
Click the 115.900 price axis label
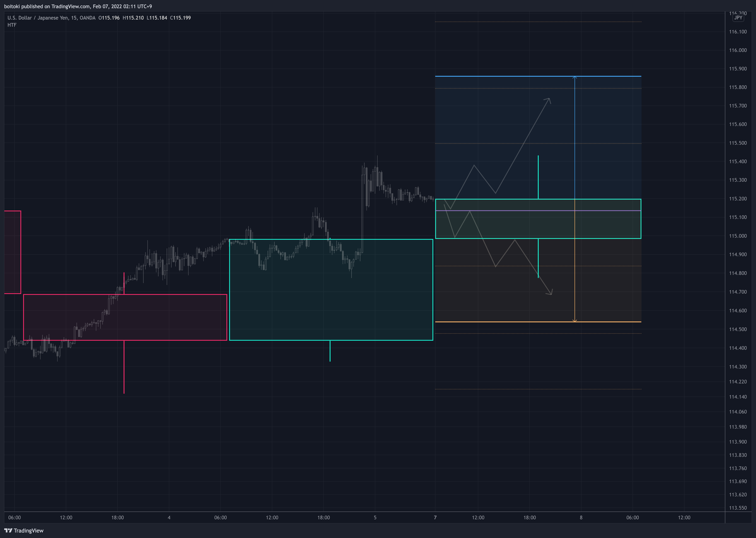pyautogui.click(x=738, y=69)
